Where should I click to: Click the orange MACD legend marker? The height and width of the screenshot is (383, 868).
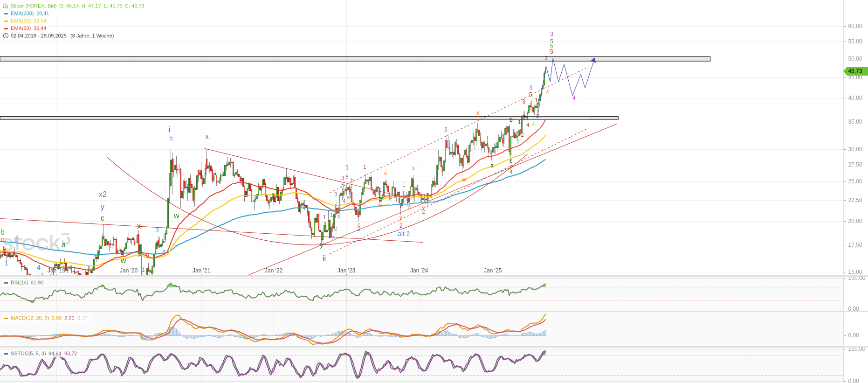tap(6, 318)
